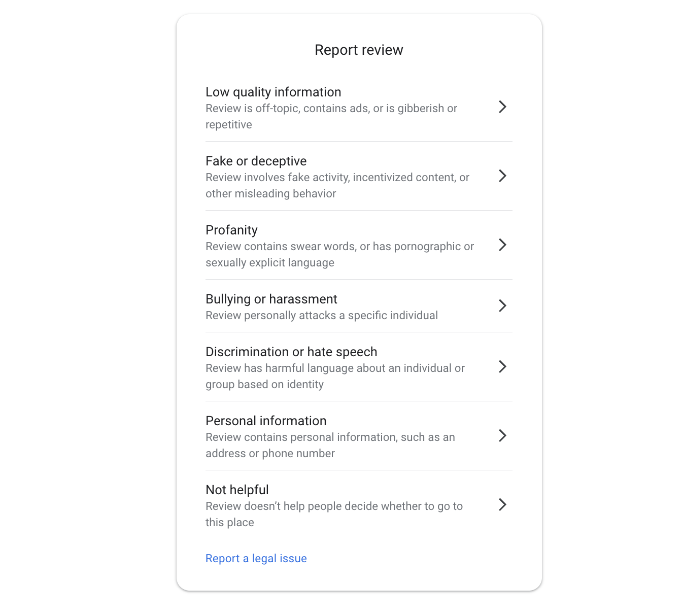Click the text about swear words and pornographic language
Screen dimensions: 683x616
pos(339,254)
